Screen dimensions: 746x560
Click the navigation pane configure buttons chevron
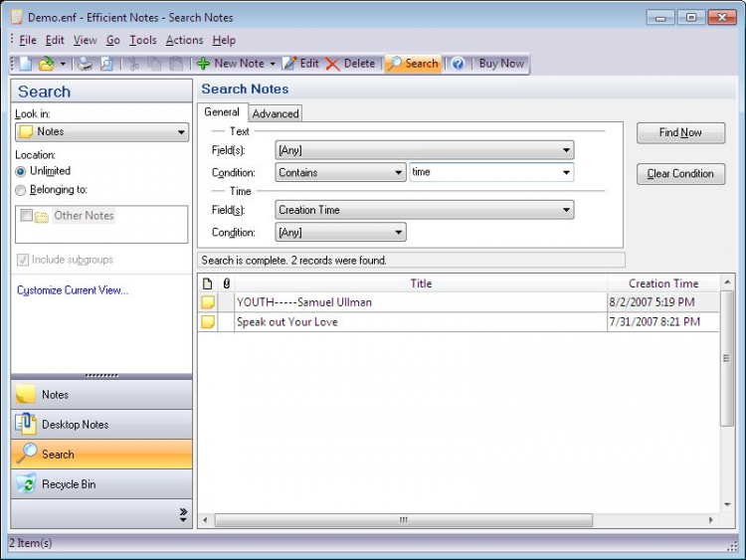click(183, 515)
